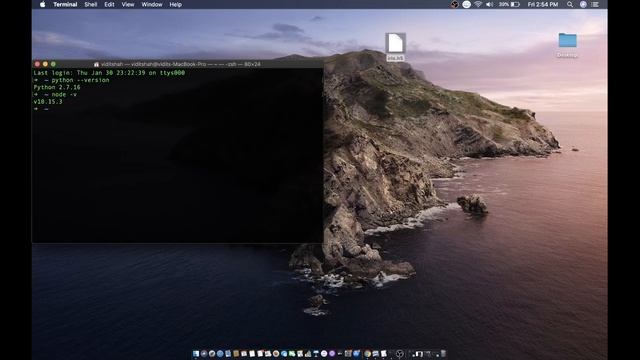Open the View menu
Image resolution: width=640 pixels, height=360 pixels.
(128, 4)
